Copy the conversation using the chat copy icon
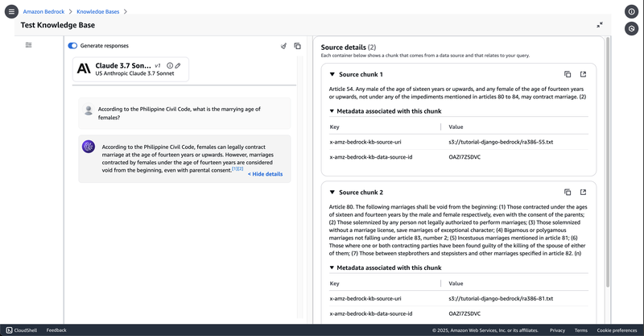The height and width of the screenshot is (336, 644). [x=297, y=46]
